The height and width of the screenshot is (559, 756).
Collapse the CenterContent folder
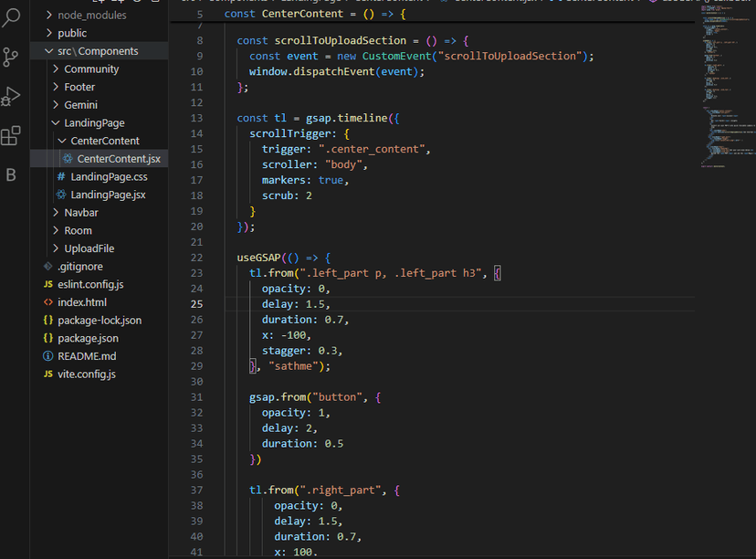click(x=104, y=141)
